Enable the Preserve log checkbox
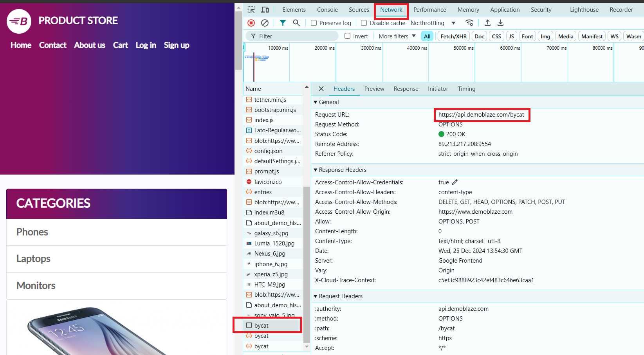Screen dimensions: 644x355 [x=314, y=23]
